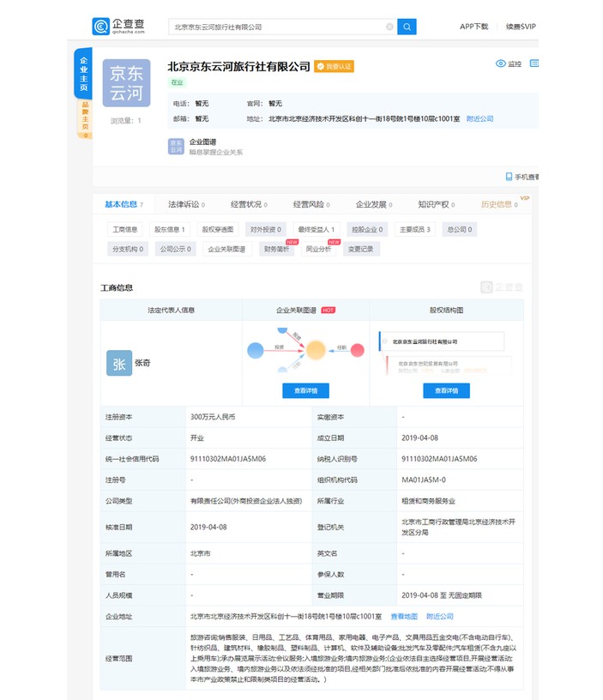Click the yellow center node in relation graph

click(316, 350)
